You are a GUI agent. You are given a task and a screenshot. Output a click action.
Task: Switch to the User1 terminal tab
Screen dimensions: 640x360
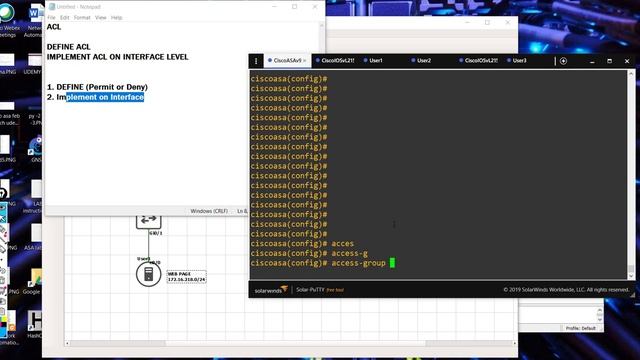373,60
